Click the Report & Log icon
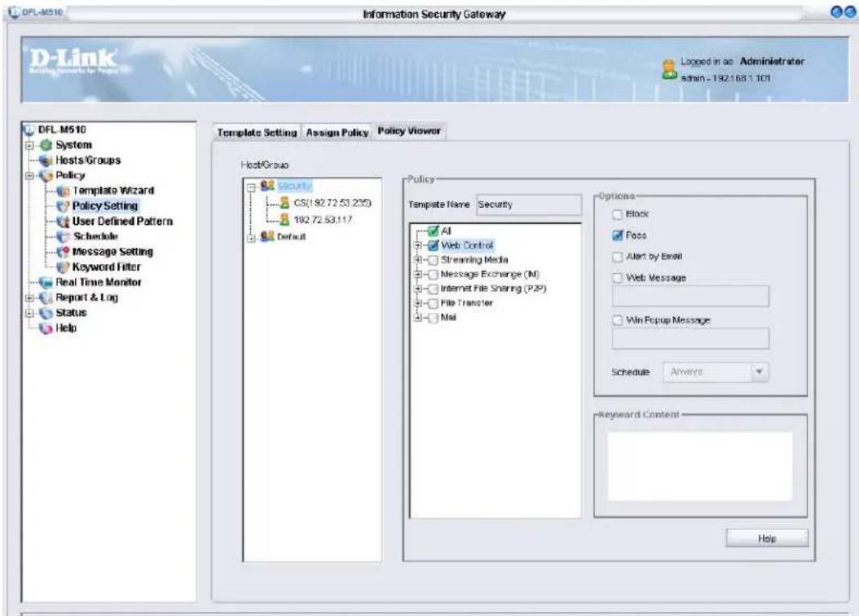Image resolution: width=859 pixels, height=616 pixels. pos(46,298)
